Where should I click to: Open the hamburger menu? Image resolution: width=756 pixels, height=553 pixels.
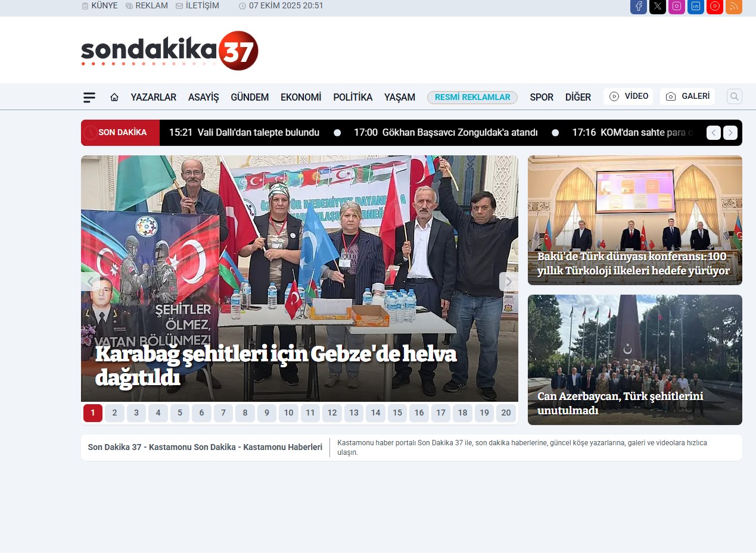pos(89,97)
